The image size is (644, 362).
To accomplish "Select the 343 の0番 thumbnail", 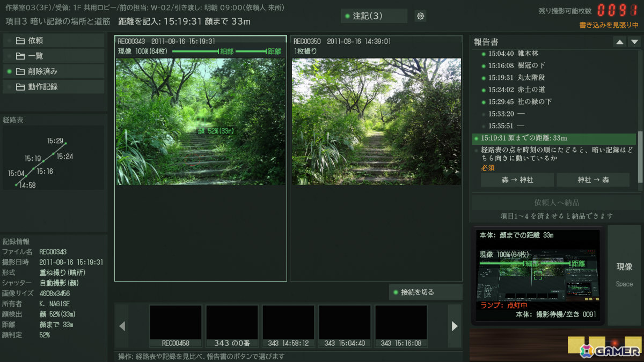I will click(x=232, y=326).
